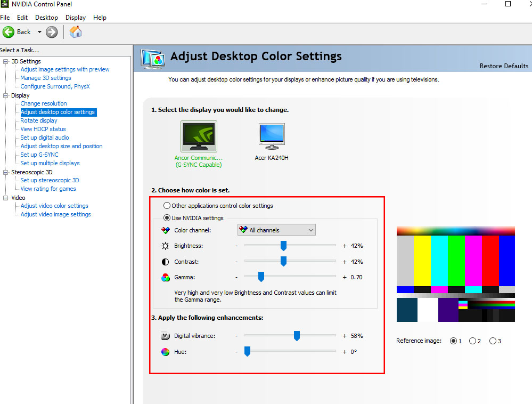
Task: Open Set up multiple displays
Action: pos(50,163)
